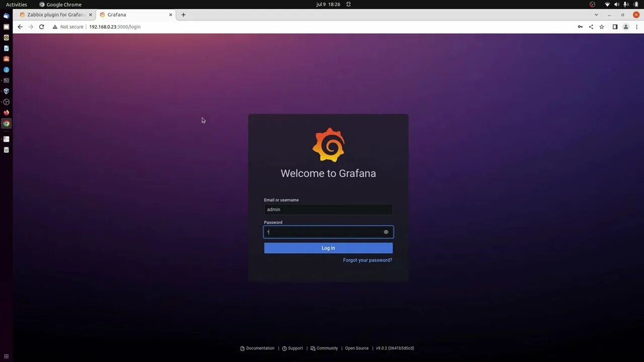This screenshot has width=644, height=362.
Task: Open LibreOffice Writer from dock
Action: (7, 48)
